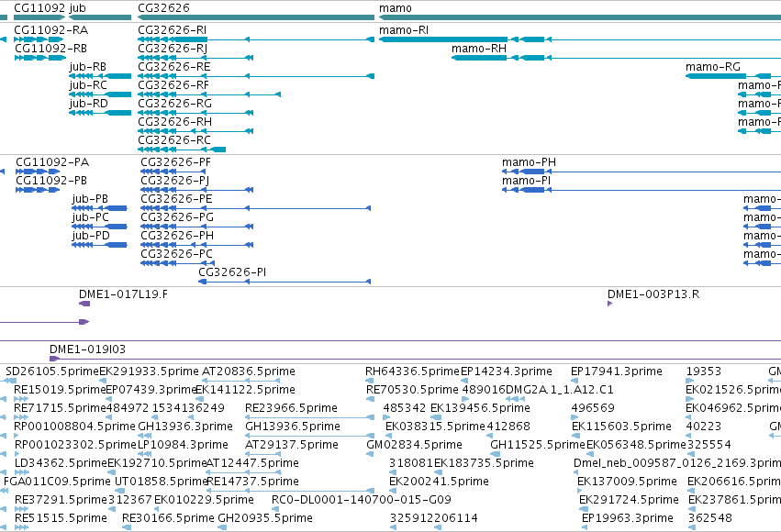Viewport: 781px width, 532px height.
Task: Click EST GH13936.3prime
Action: [185, 427]
